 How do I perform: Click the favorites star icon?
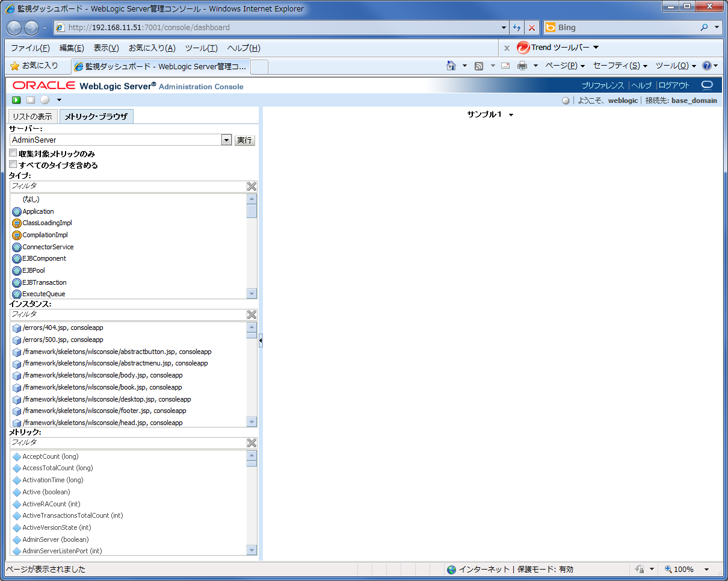(15, 66)
